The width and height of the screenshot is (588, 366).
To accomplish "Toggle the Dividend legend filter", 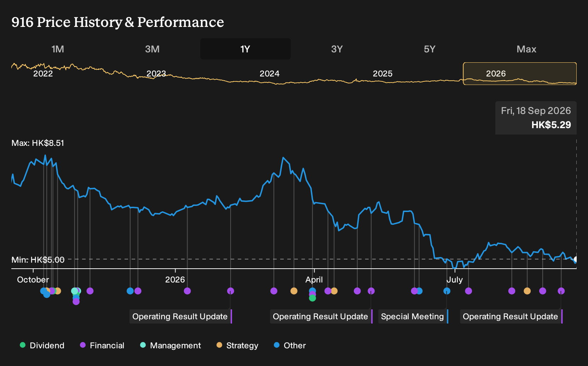I will coord(42,345).
